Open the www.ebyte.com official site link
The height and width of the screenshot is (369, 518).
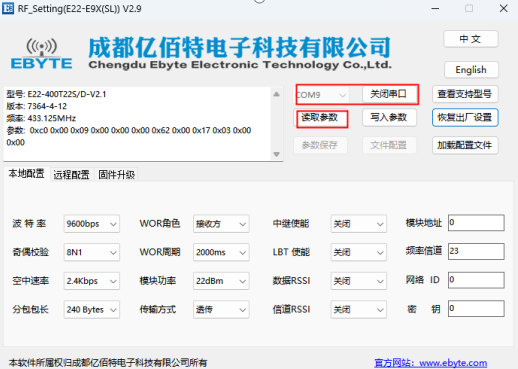click(x=431, y=363)
